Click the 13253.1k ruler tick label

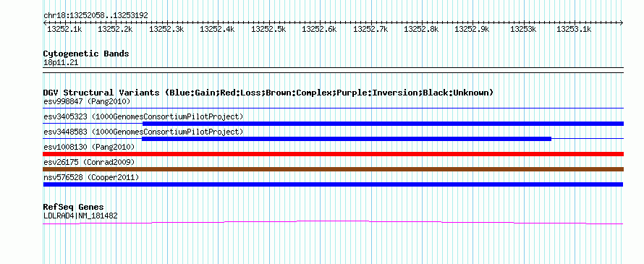574,29
